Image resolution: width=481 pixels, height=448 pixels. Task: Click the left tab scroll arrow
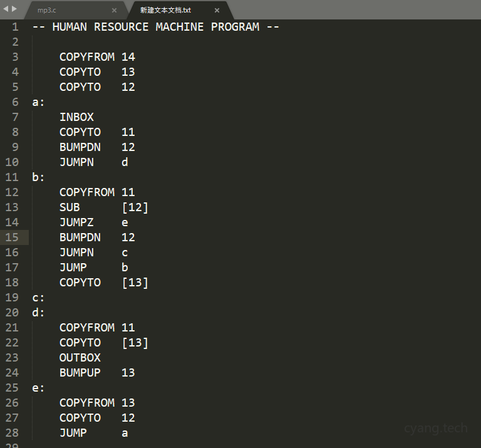(6, 9)
